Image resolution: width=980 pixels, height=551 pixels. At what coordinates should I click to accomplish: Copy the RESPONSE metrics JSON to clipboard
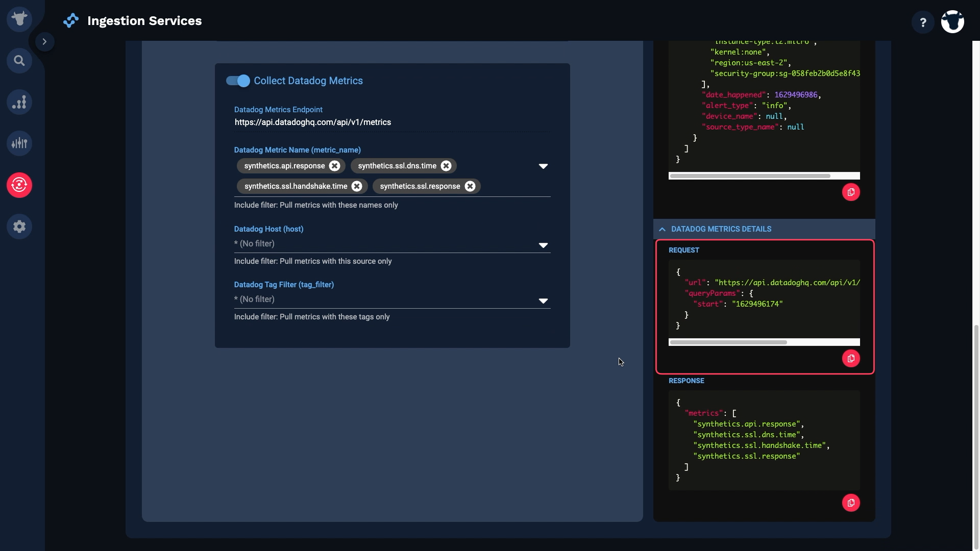[x=851, y=503]
